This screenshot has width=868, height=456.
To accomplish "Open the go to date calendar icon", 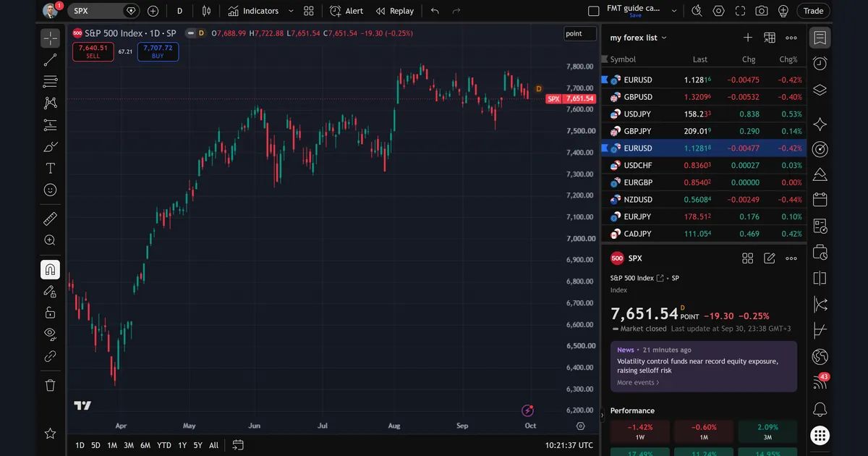I will tap(238, 445).
